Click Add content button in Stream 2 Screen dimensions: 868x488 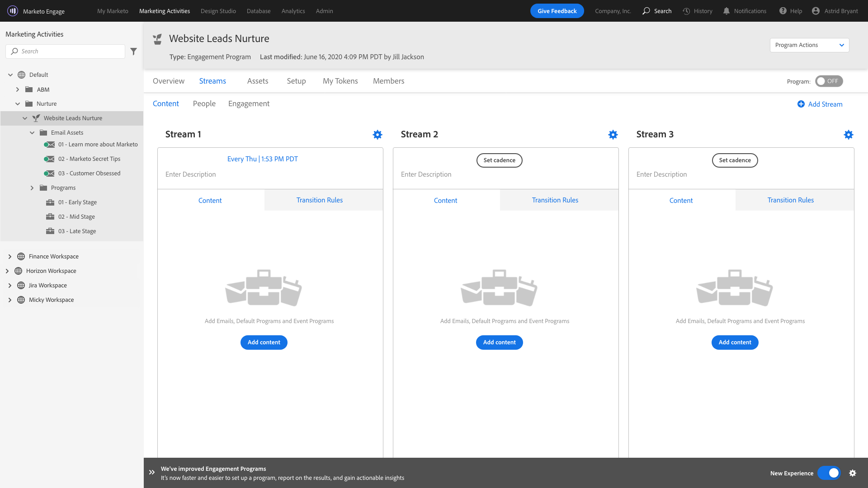[x=500, y=342]
